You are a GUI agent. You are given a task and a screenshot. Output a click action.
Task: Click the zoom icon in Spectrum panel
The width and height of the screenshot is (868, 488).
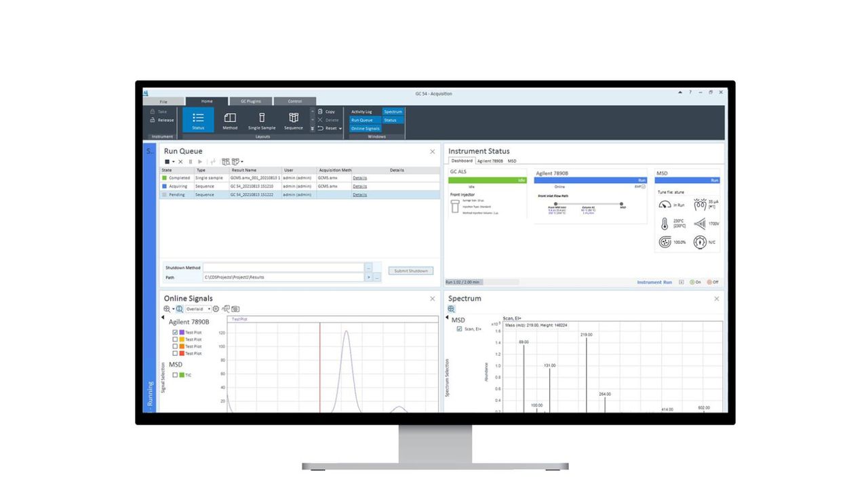pos(452,308)
